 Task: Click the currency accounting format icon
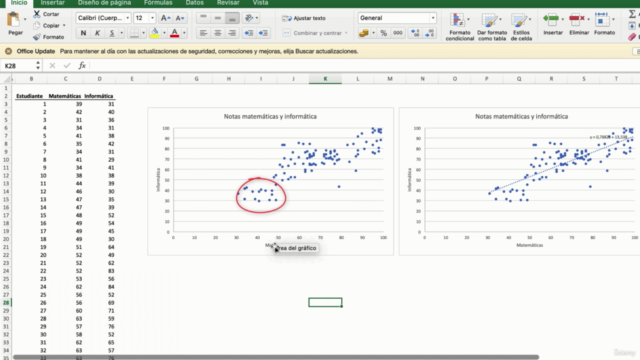pos(363,33)
